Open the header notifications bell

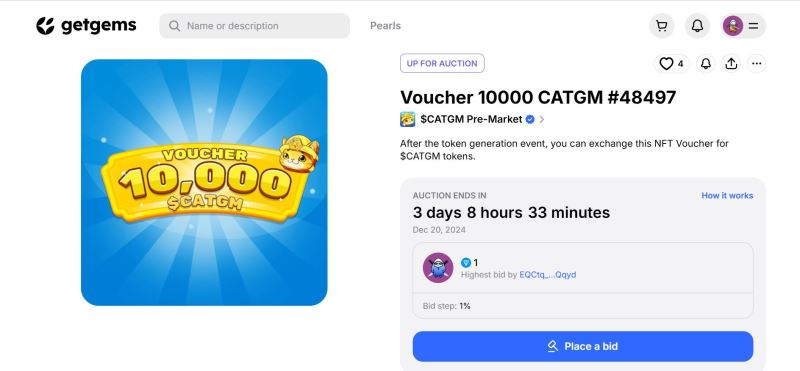pos(697,26)
